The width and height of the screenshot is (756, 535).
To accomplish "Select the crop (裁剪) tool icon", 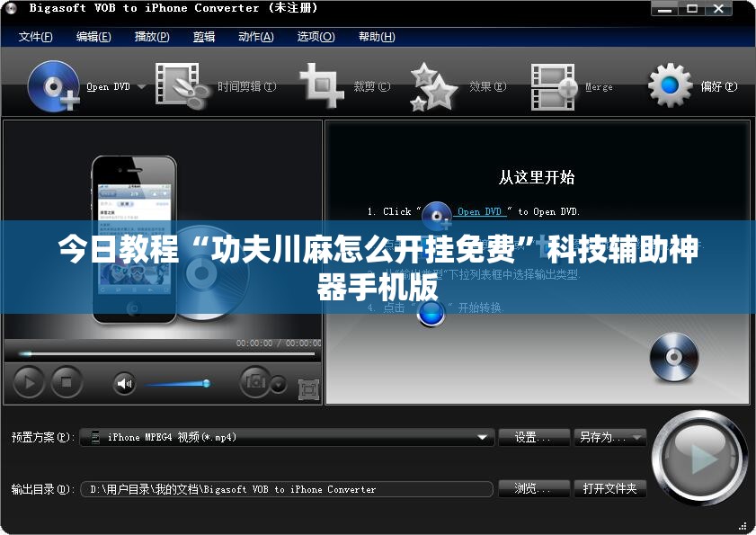I will [322, 85].
